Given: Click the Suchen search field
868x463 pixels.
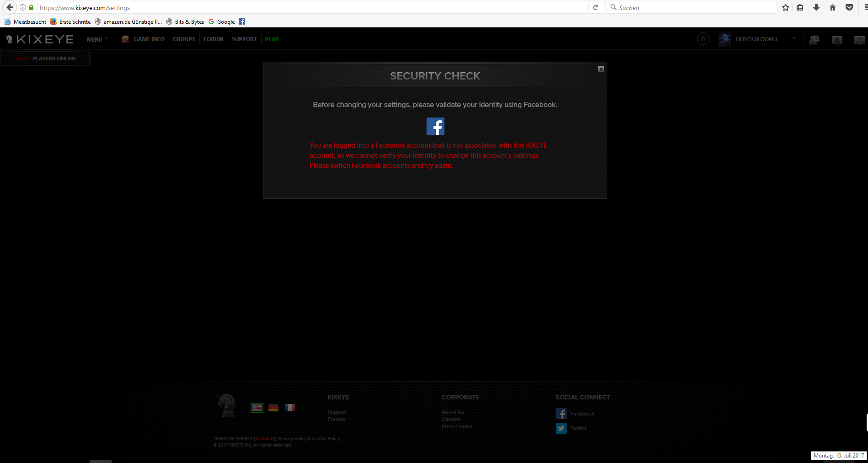Looking at the screenshot, I should pyautogui.click(x=691, y=7).
